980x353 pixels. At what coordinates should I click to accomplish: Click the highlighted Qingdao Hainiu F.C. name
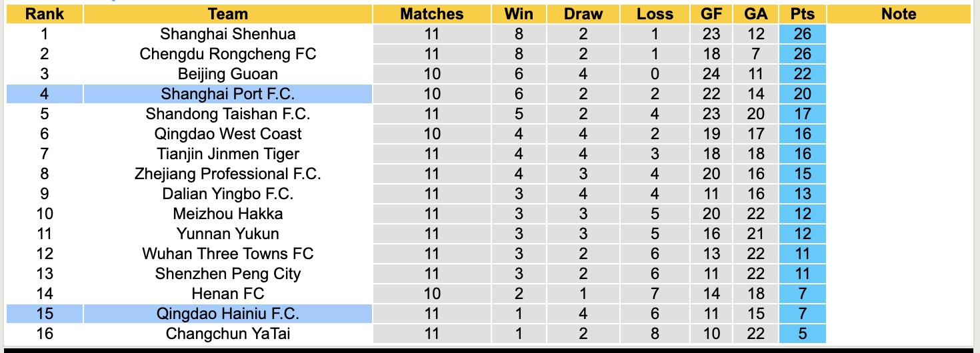click(x=227, y=314)
